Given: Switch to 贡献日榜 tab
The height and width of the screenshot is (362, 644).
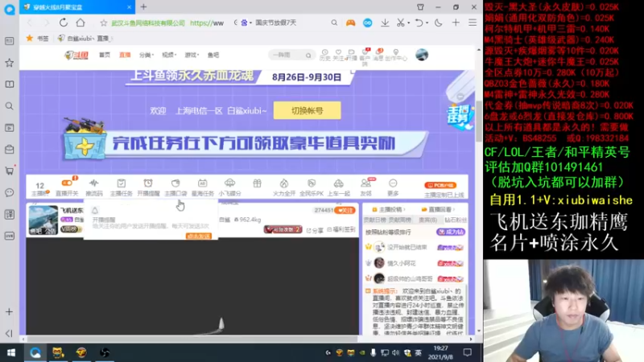Looking at the screenshot, I should point(374,220).
